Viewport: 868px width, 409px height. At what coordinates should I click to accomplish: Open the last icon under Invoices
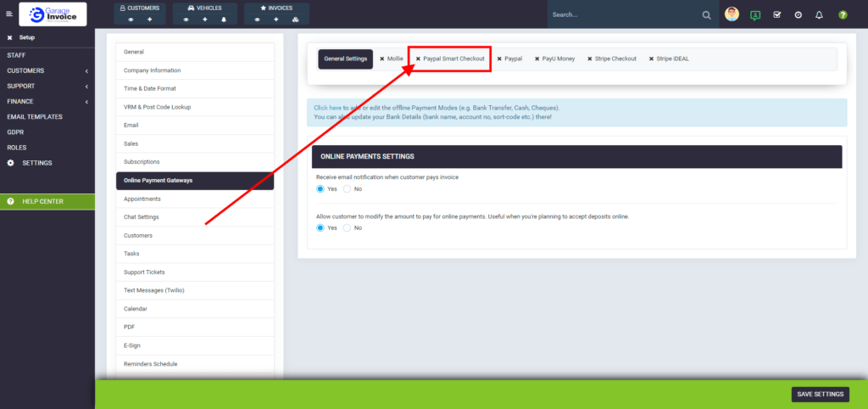pyautogui.click(x=296, y=20)
